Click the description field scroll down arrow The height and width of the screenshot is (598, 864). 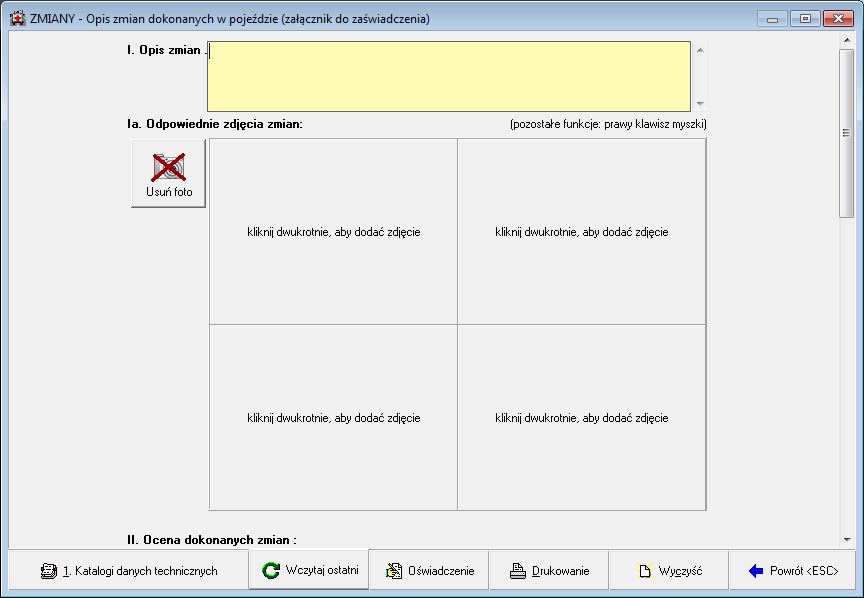pyautogui.click(x=700, y=103)
